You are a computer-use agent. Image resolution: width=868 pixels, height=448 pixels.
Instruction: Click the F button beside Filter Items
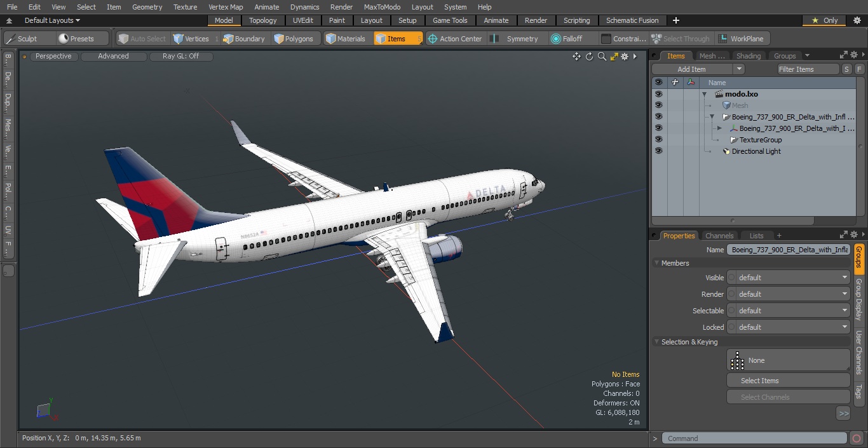(x=859, y=69)
